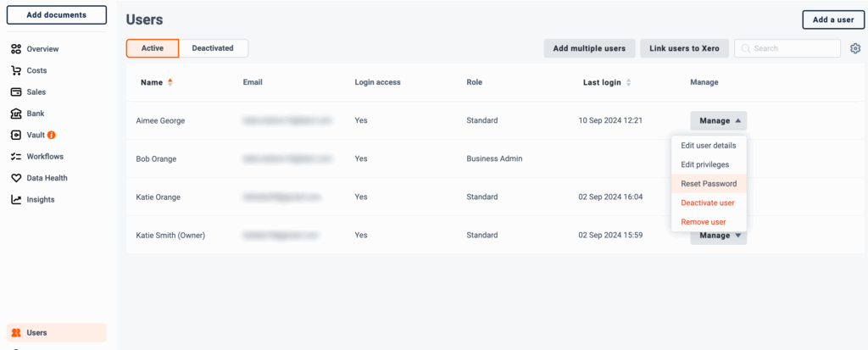The height and width of the screenshot is (350, 868).
Task: Switch to the Deactivated tab
Action: coord(213,48)
